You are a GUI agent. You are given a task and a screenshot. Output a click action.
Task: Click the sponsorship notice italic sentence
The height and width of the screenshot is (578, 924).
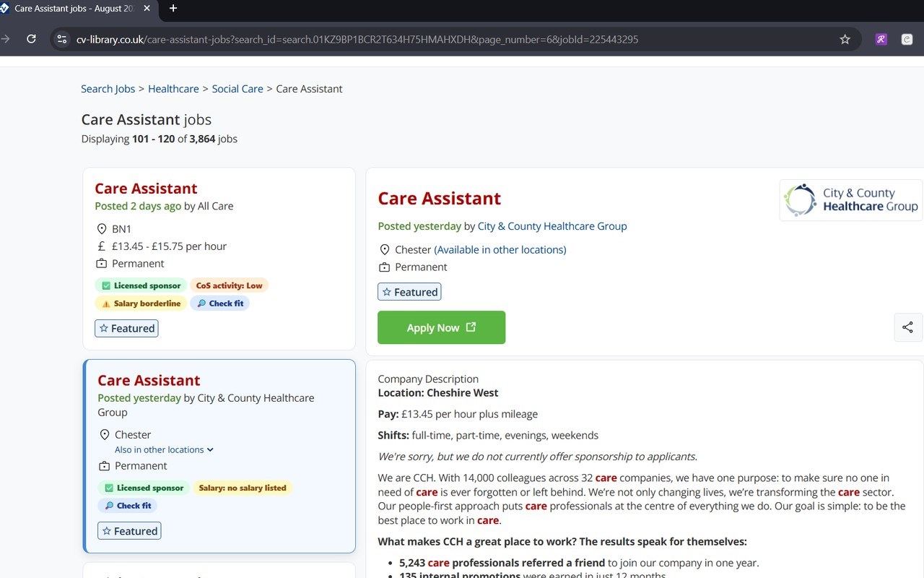(x=537, y=456)
